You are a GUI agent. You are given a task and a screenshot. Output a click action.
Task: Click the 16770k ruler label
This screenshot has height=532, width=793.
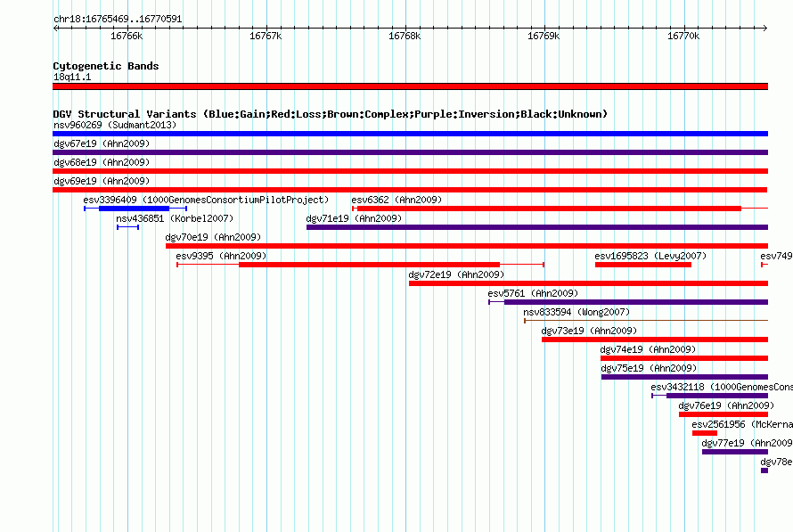coord(683,36)
